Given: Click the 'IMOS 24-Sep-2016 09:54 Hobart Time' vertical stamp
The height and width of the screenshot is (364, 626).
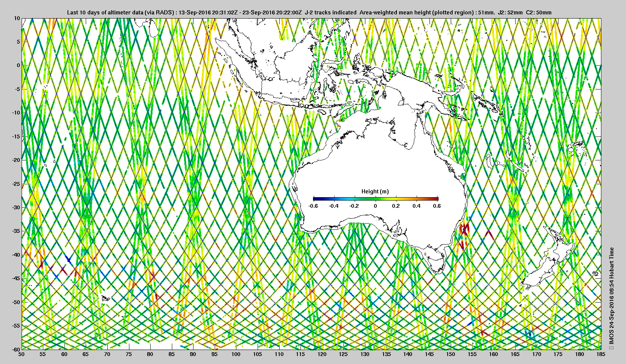Looking at the screenshot, I should 611,298.
